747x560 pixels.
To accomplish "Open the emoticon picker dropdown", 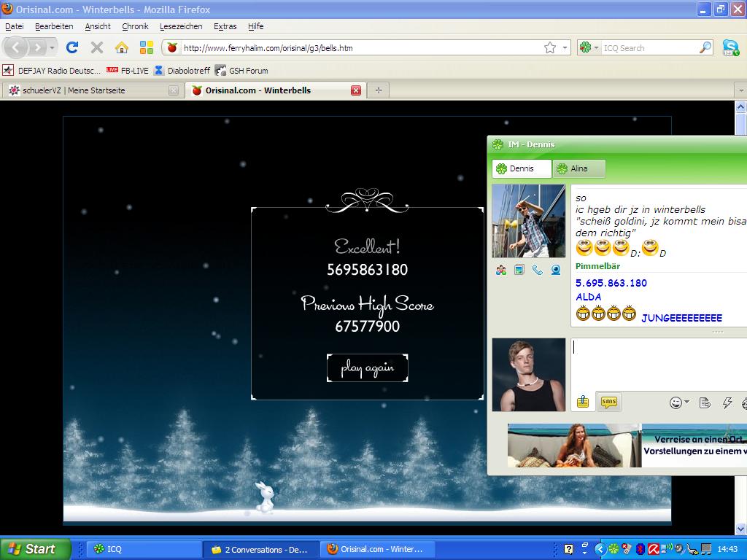I will (x=687, y=402).
